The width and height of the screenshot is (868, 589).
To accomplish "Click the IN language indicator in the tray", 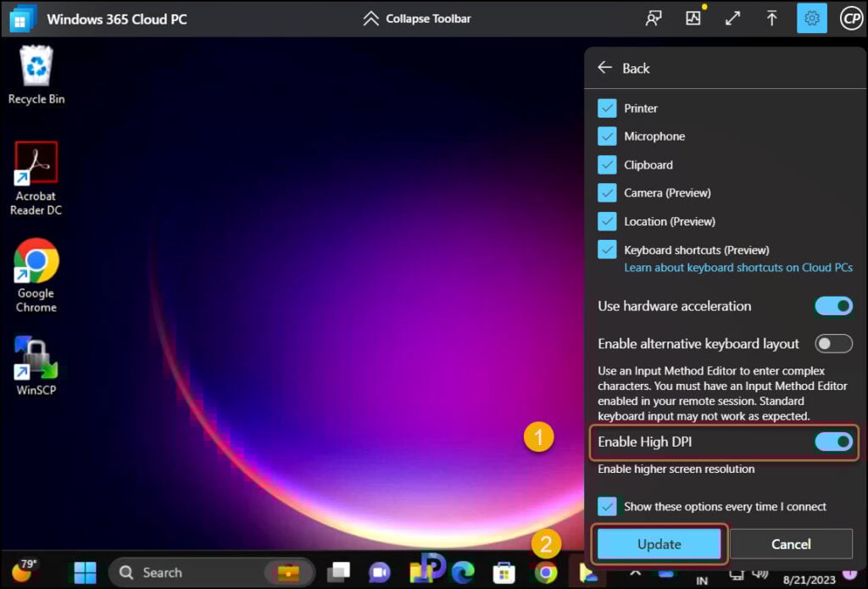I will point(702,581).
